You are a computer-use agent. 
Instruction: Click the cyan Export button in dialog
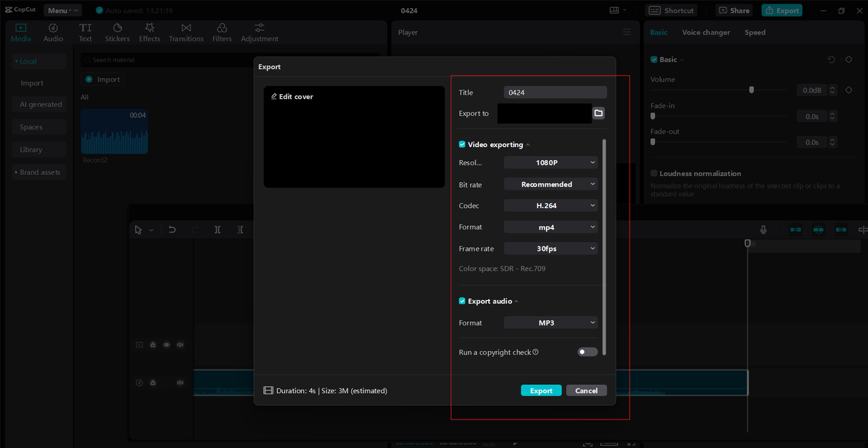point(541,390)
